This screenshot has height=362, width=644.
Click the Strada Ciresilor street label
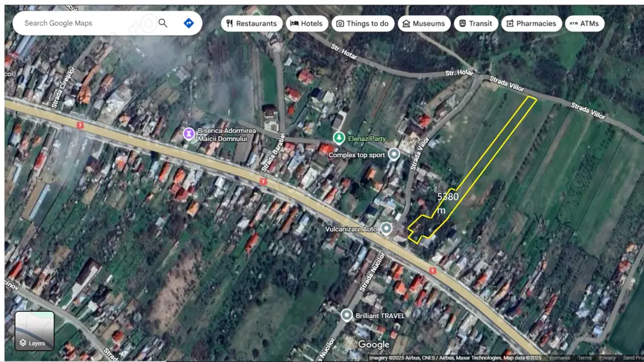pos(63,88)
